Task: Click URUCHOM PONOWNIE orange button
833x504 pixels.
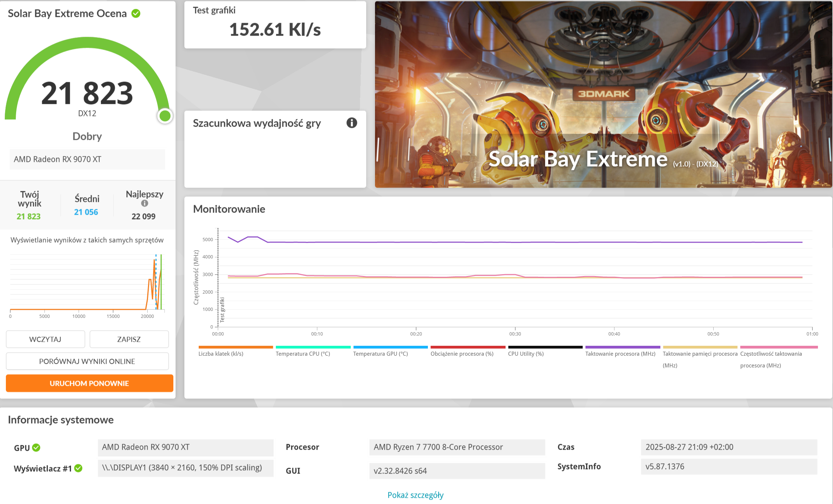Action: 89,383
